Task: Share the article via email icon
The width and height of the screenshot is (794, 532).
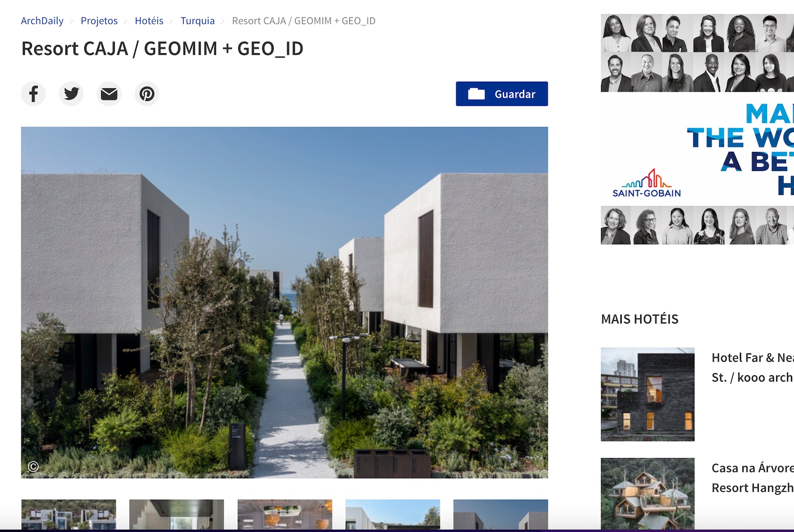Action: 109,94
